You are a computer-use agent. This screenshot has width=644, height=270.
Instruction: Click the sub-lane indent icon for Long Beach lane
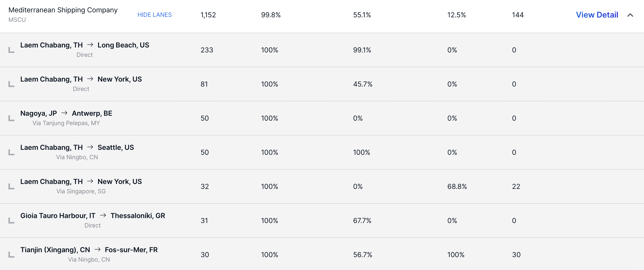[x=11, y=50]
